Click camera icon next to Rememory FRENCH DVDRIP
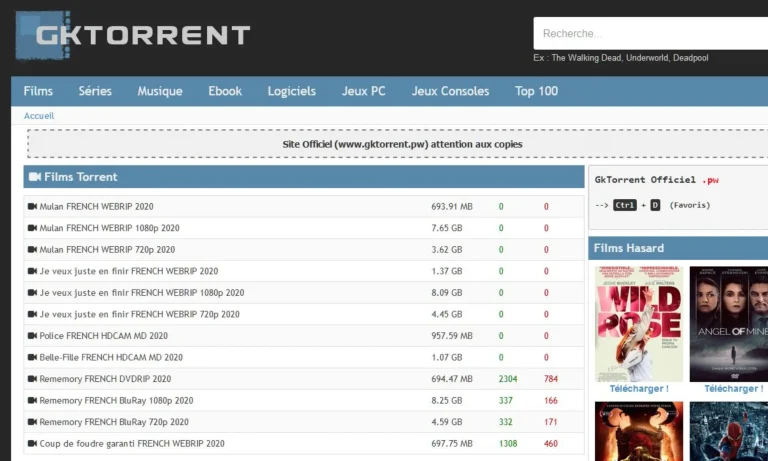The width and height of the screenshot is (768, 461). tap(32, 379)
